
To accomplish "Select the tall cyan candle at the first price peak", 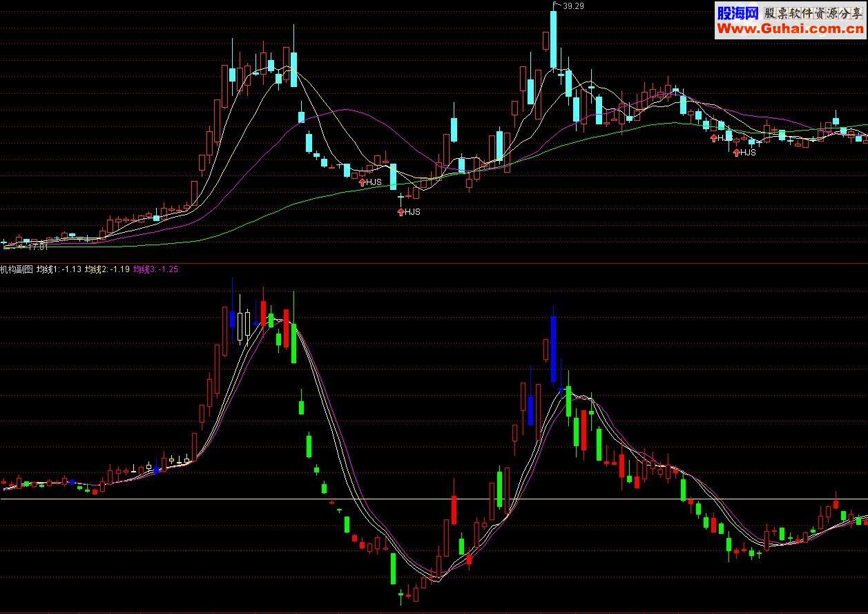I will coord(293,69).
